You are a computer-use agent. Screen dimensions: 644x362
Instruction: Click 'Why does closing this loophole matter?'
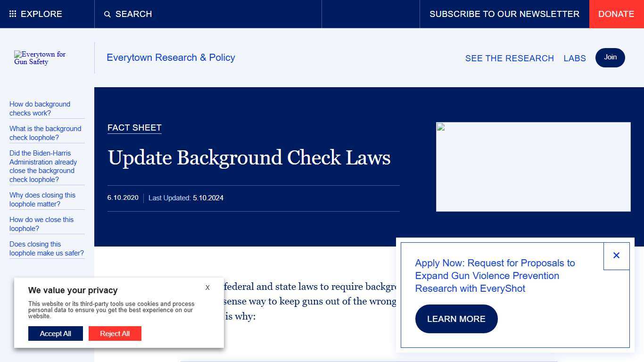click(x=42, y=199)
